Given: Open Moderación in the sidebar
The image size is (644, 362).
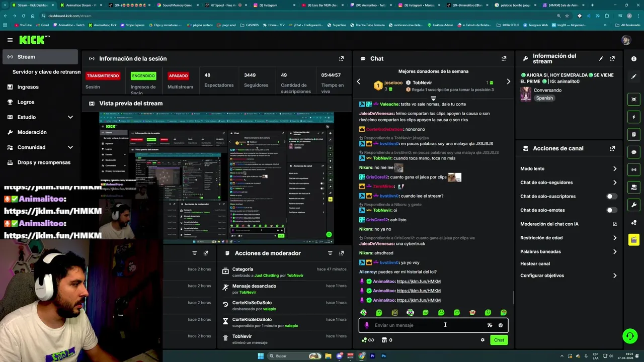Looking at the screenshot, I should (x=40, y=132).
